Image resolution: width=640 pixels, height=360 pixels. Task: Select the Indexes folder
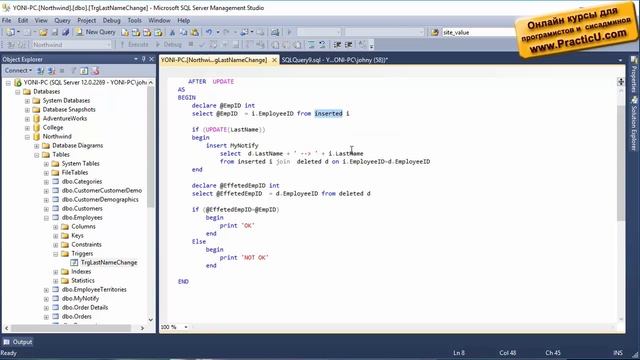[81, 271]
